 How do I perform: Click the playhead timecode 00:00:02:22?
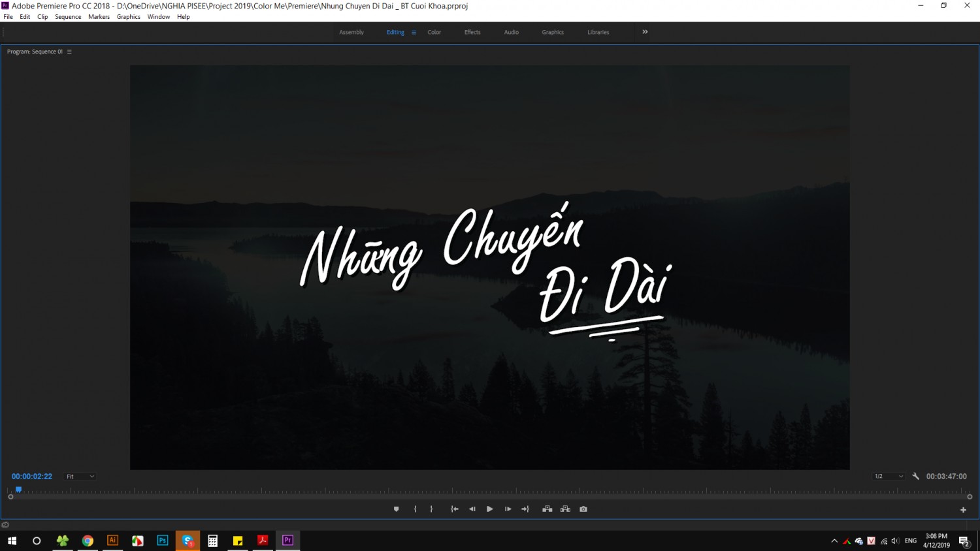(32, 477)
